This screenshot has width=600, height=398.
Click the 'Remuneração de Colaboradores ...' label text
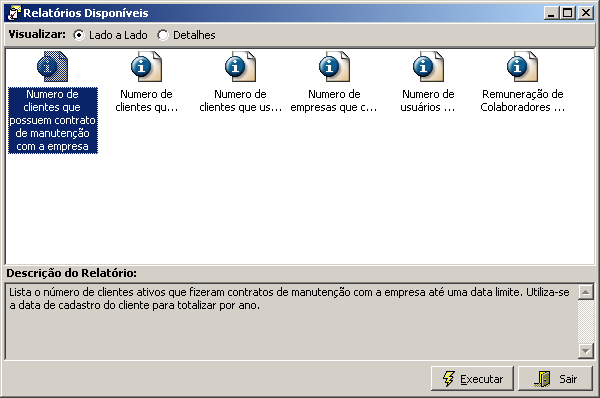[523, 101]
